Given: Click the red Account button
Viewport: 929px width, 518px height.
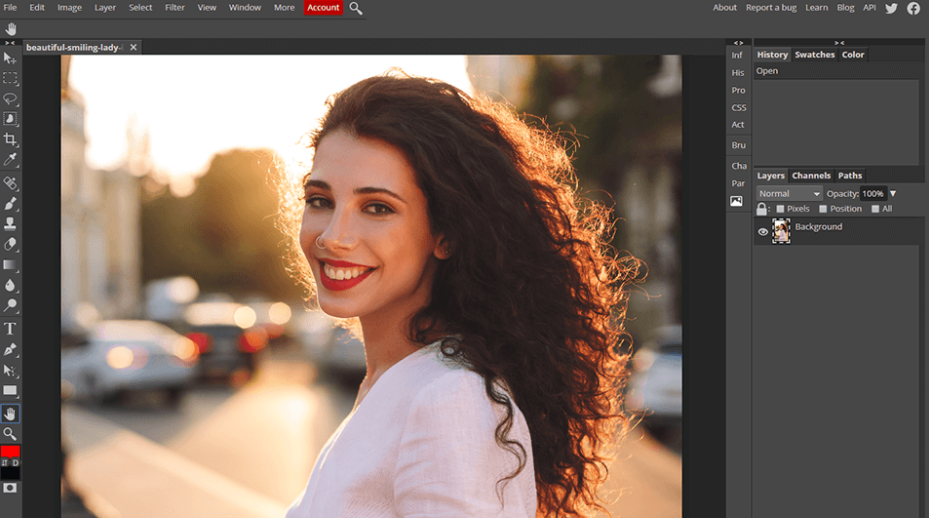Looking at the screenshot, I should [x=323, y=8].
